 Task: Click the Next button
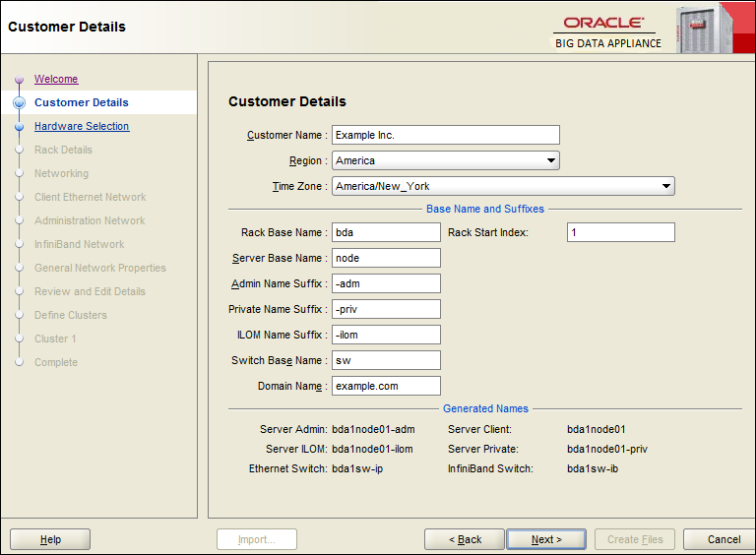point(546,539)
